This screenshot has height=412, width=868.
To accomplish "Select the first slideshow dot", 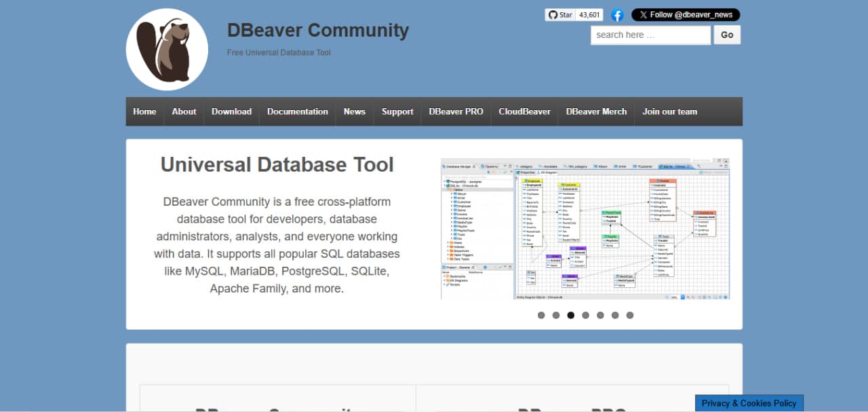I will (x=541, y=315).
